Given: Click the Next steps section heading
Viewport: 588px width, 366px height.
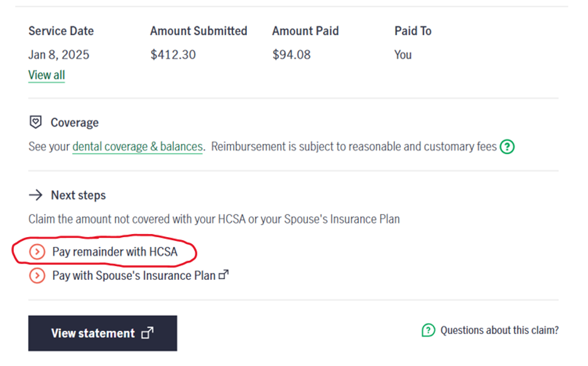Looking at the screenshot, I should 79,195.
